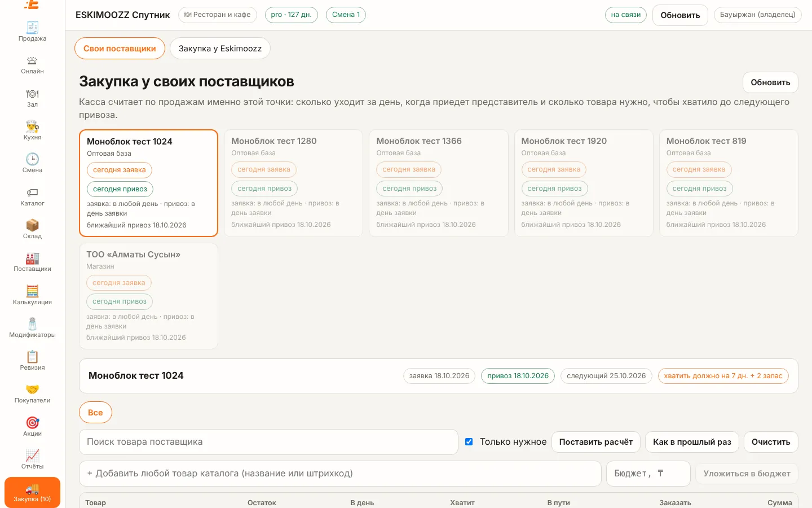Click the Смена 1 badge
The height and width of the screenshot is (508, 812).
(346, 15)
